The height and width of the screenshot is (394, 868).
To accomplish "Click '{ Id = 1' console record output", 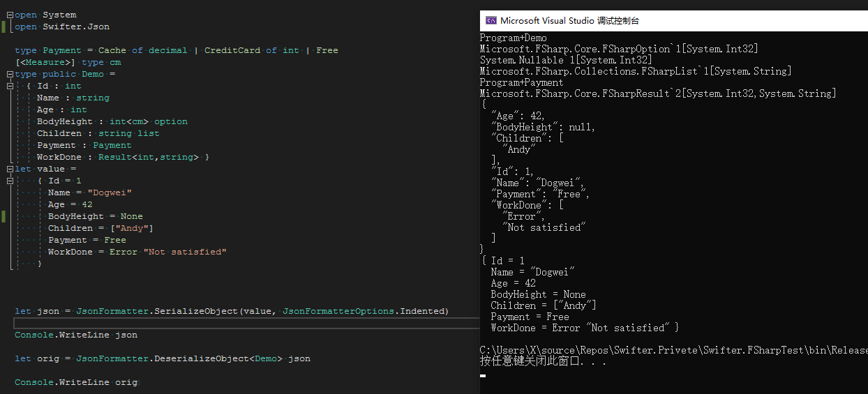I will click(x=502, y=261).
